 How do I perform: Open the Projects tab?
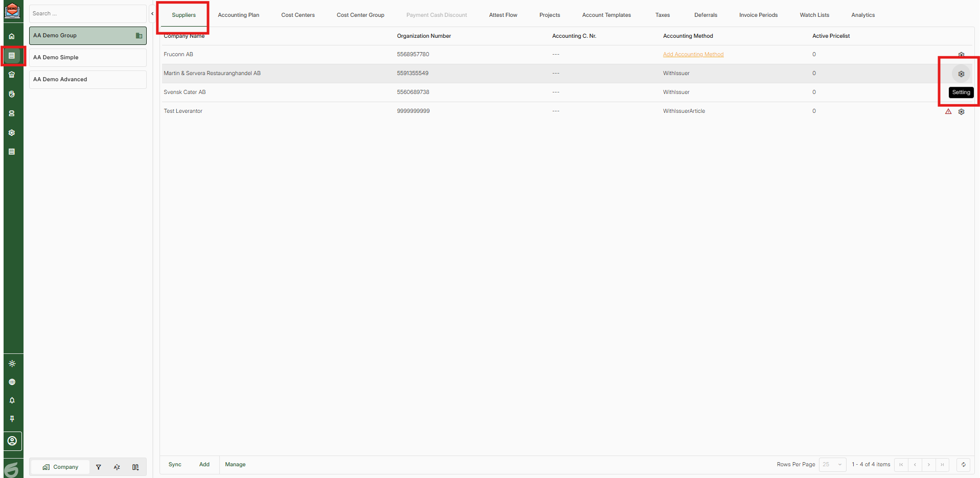(550, 15)
